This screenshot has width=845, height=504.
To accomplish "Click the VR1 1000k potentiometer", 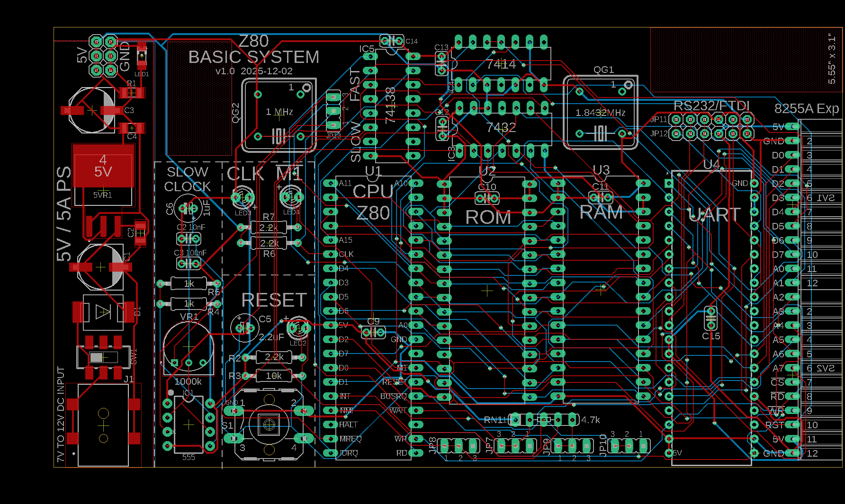I will (188, 347).
